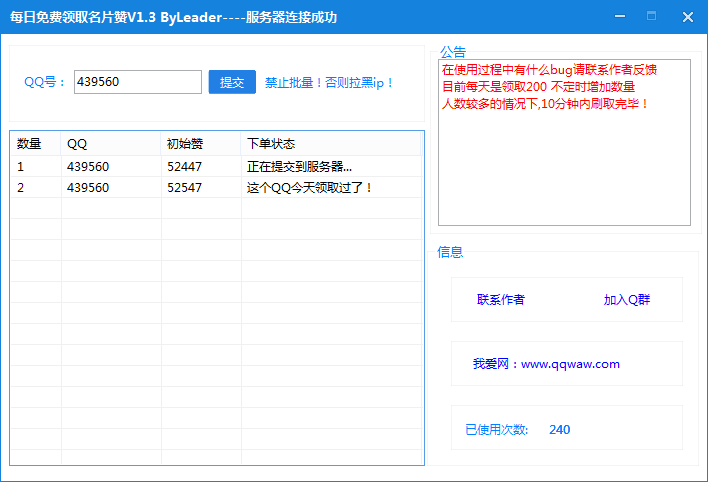The image size is (708, 482).
Task: Click the 下单状态 column header
Action: [x=271, y=144]
